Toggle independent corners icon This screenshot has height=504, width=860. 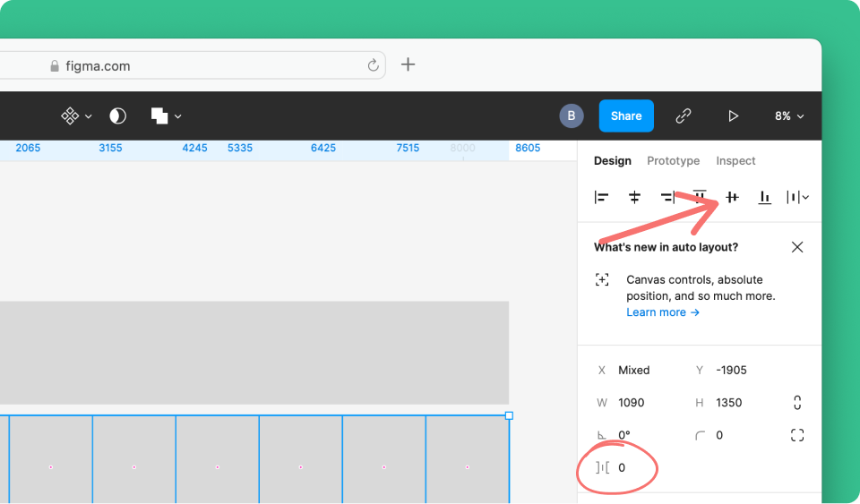[797, 435]
